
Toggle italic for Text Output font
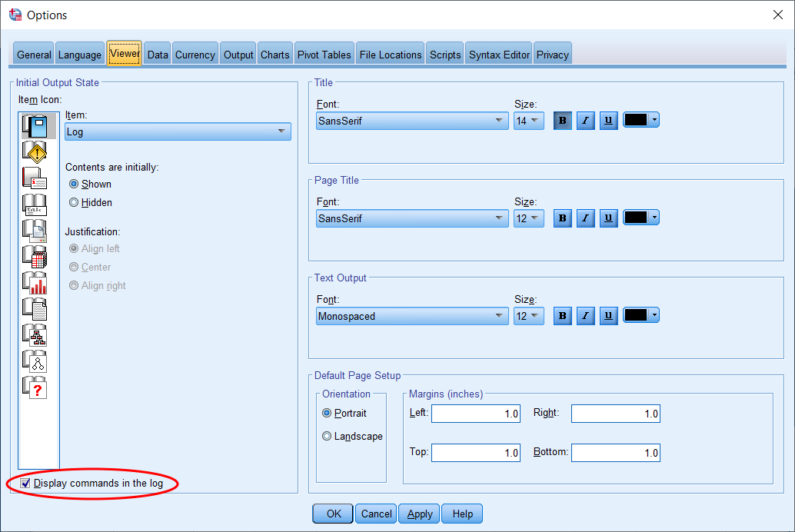[586, 316]
